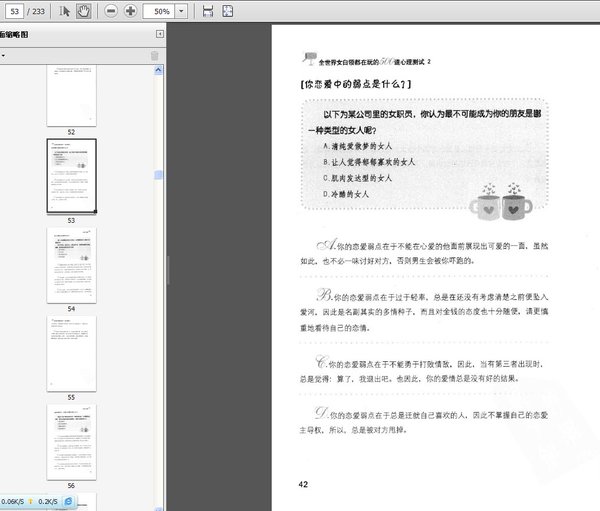Click the decorative letter B explanation paragraph
Viewport: 600px width, 511px height.
click(x=424, y=311)
